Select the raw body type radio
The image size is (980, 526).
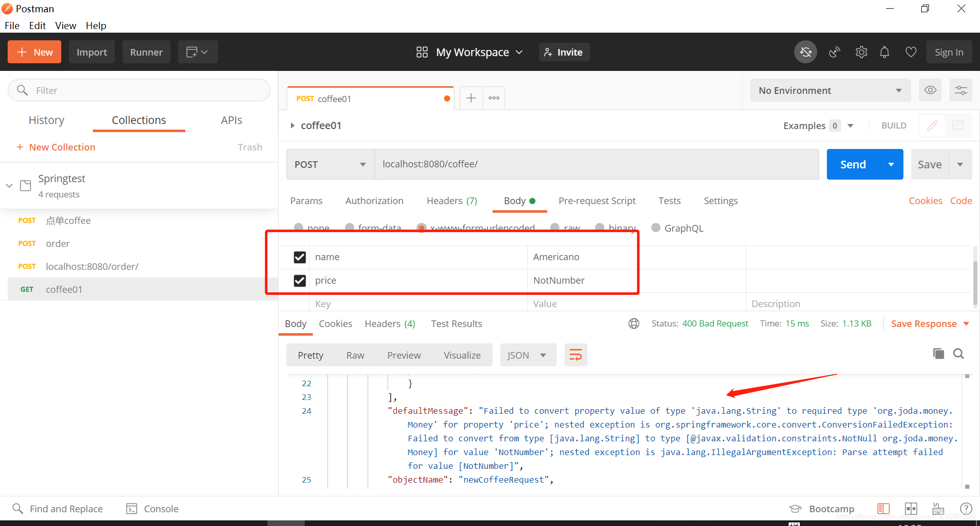click(x=555, y=228)
